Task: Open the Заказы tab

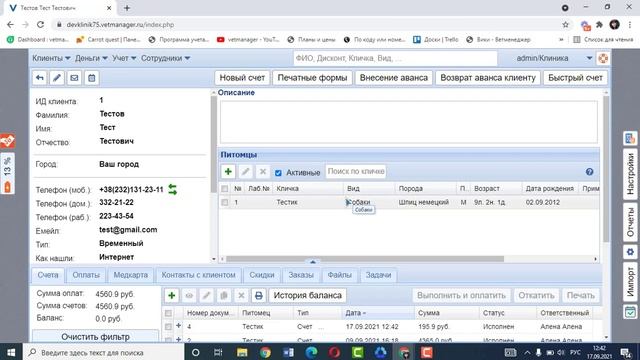Action: pyautogui.click(x=301, y=275)
